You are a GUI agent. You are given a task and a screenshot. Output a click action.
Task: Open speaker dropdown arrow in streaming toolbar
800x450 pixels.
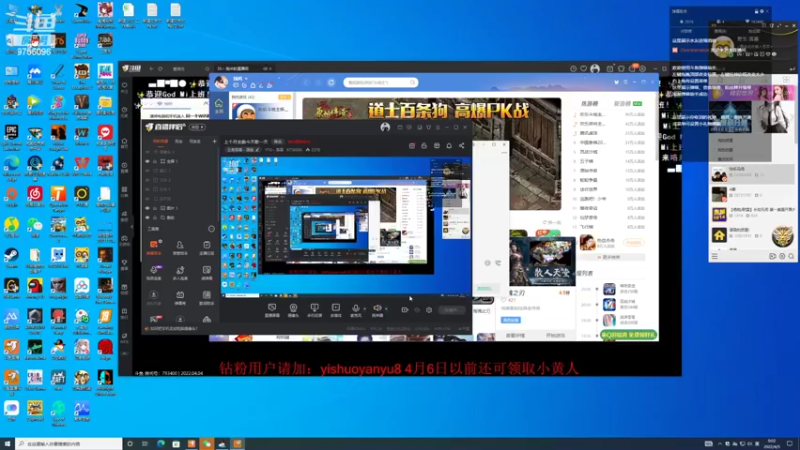[x=386, y=309]
